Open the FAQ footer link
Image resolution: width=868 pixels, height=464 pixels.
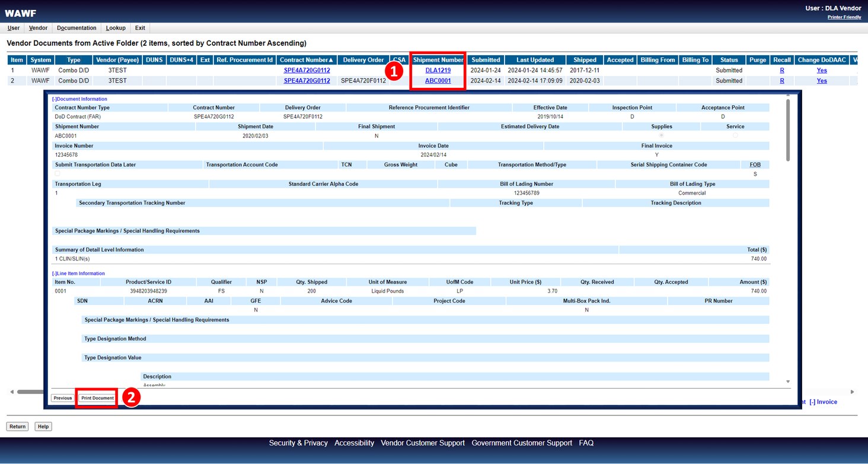click(x=586, y=443)
